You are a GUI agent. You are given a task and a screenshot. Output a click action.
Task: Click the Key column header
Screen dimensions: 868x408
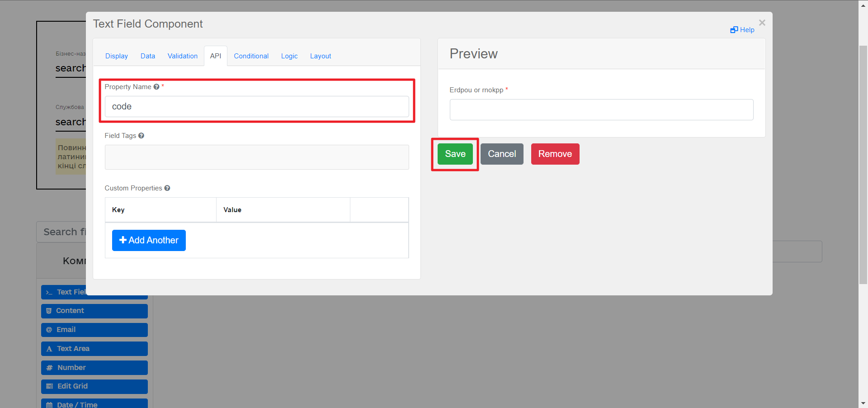(160, 210)
